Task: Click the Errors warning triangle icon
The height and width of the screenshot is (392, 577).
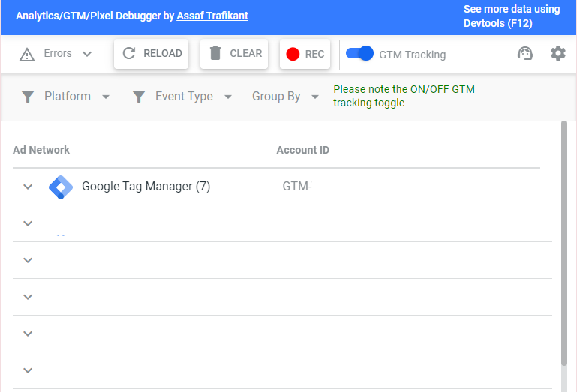Action: (27, 55)
